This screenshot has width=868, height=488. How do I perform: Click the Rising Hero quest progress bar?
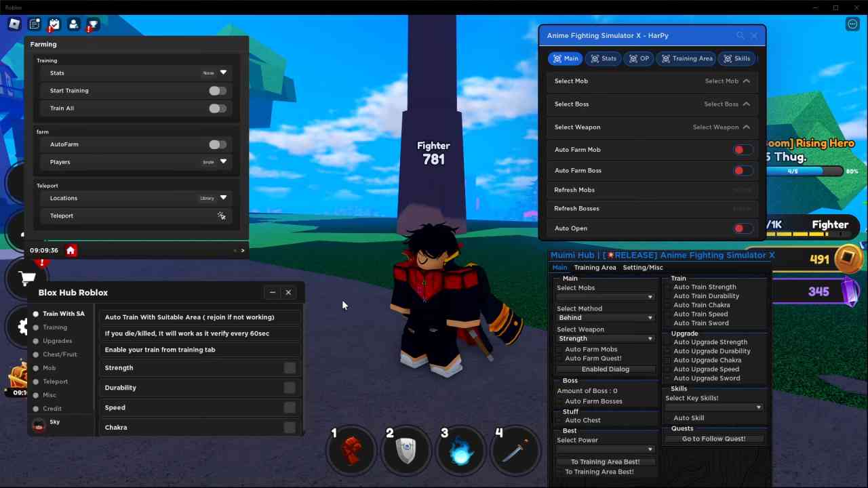coord(805,171)
